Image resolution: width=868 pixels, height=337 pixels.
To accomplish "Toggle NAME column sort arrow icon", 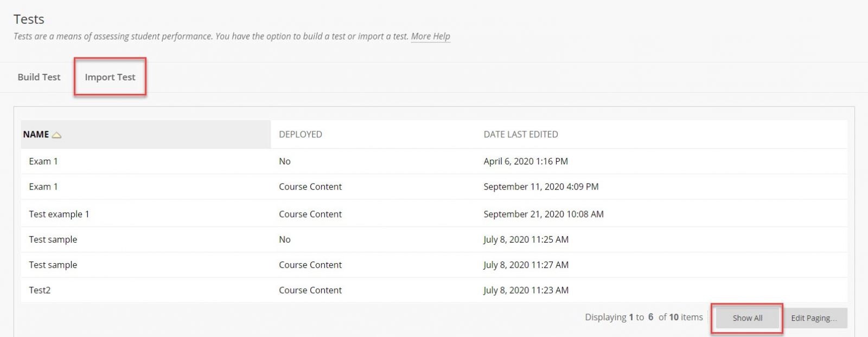I will (56, 135).
